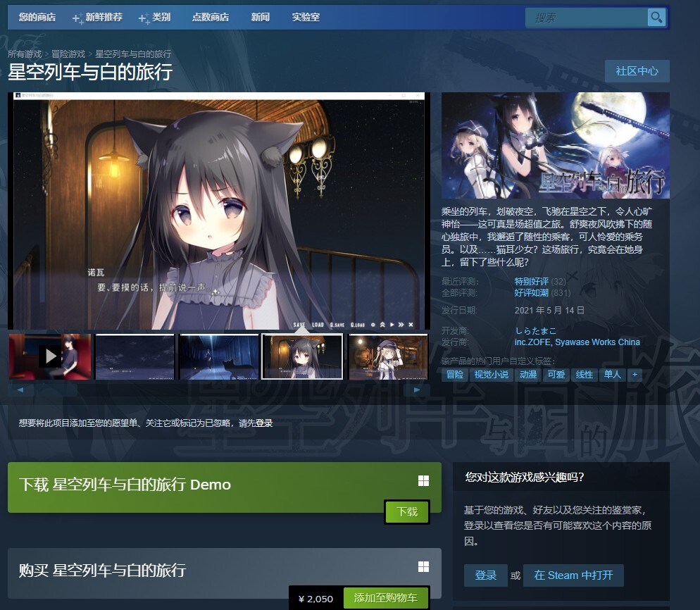This screenshot has width=700, height=610.
Task: Open publisher inc.ZOFE link
Action: click(x=532, y=342)
